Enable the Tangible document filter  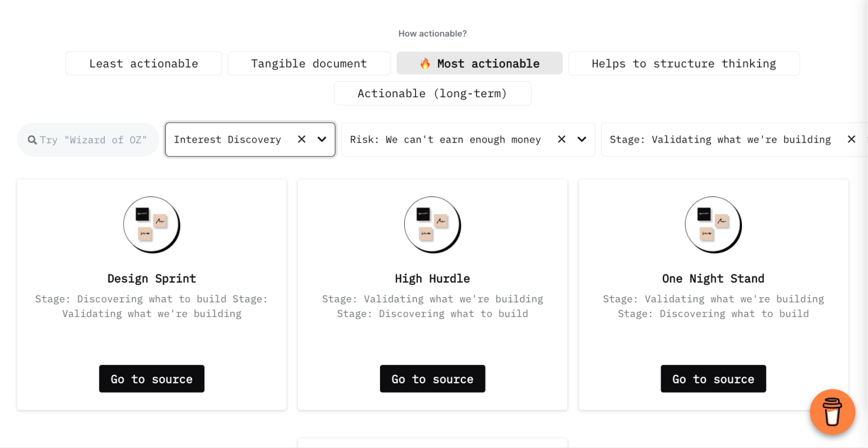[309, 63]
